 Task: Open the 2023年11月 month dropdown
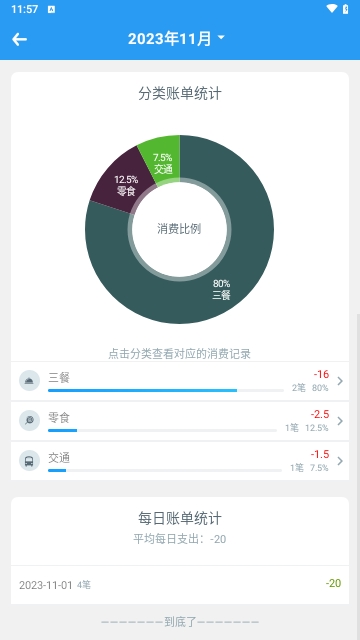176,39
